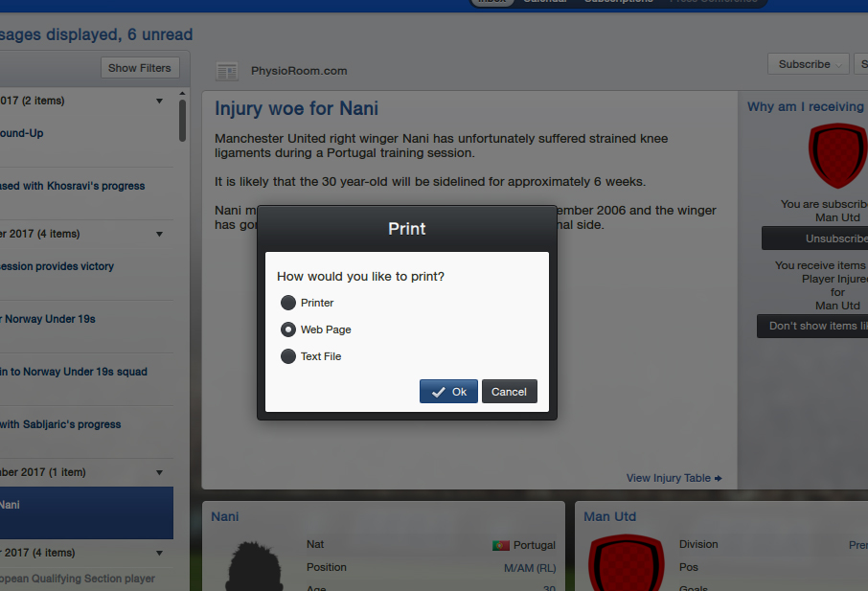Select the Text File radio option
868x591 pixels.
tap(287, 356)
